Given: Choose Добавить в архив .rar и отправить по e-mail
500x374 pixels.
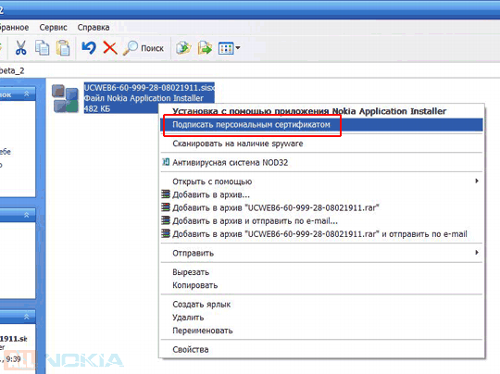Looking at the screenshot, I should point(322,234).
